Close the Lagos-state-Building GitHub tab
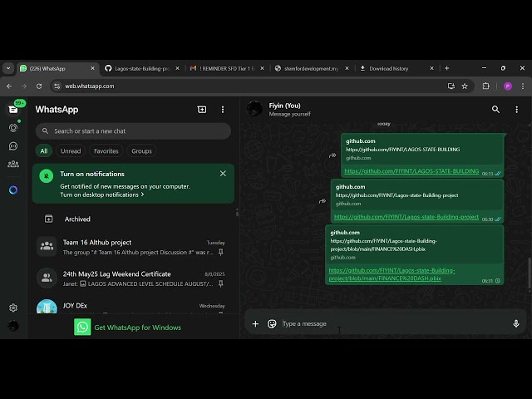 pos(177,68)
